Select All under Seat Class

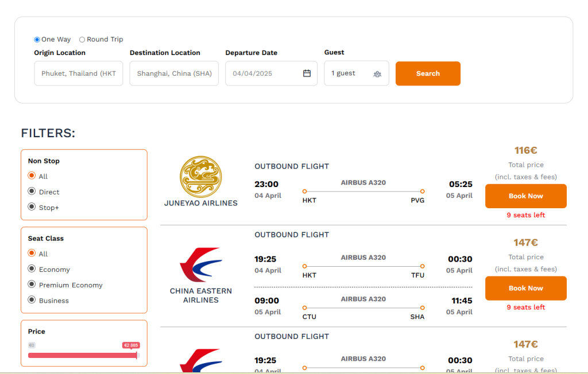[x=32, y=254]
